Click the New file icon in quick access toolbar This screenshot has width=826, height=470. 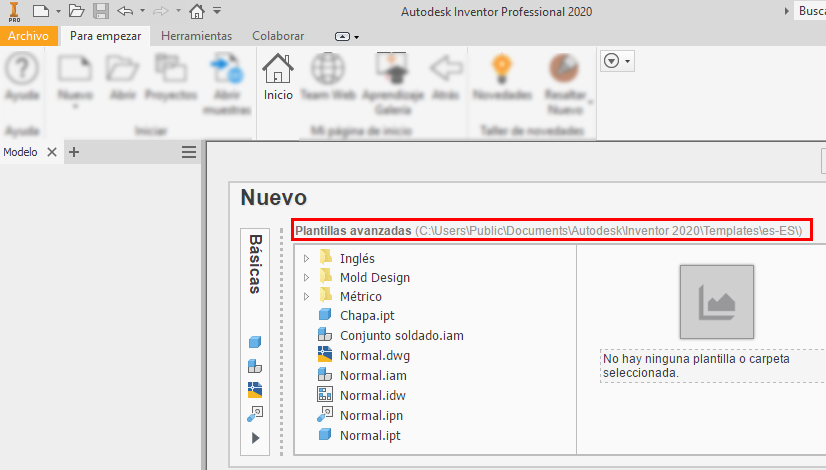[41, 11]
